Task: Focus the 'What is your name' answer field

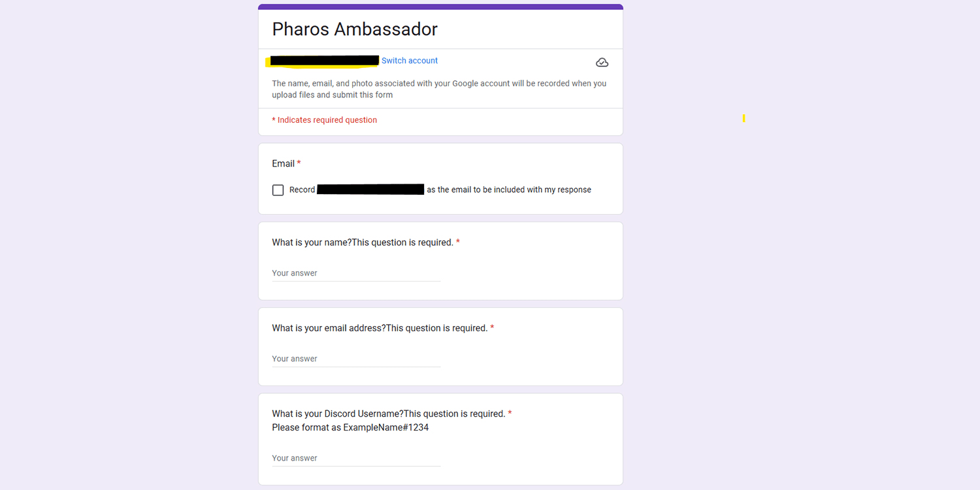Action: coord(356,273)
